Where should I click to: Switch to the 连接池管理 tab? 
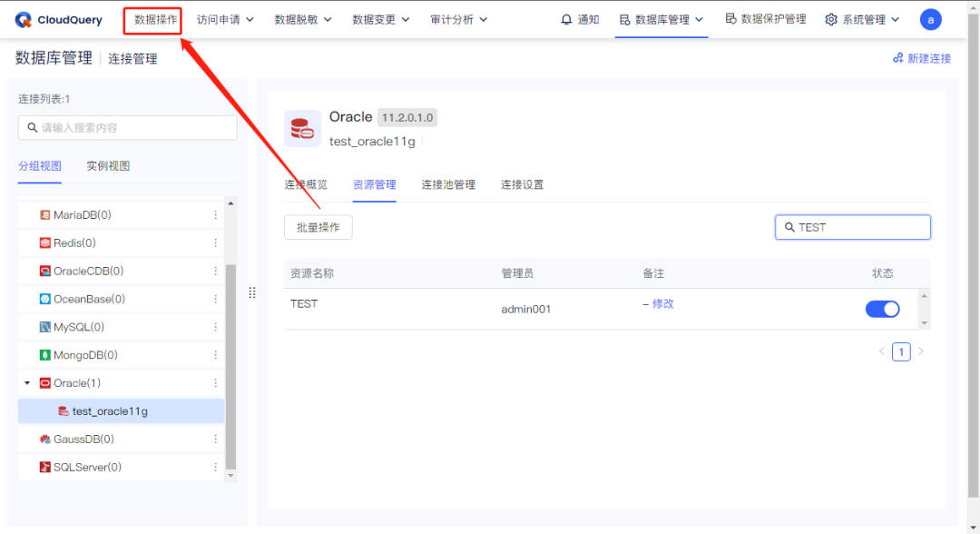click(x=448, y=184)
